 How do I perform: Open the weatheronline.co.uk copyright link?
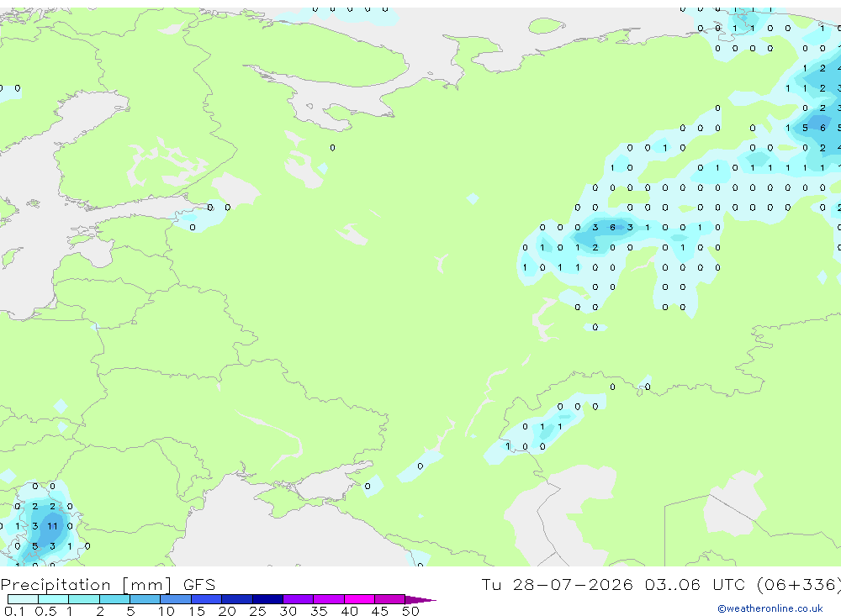tap(770, 608)
